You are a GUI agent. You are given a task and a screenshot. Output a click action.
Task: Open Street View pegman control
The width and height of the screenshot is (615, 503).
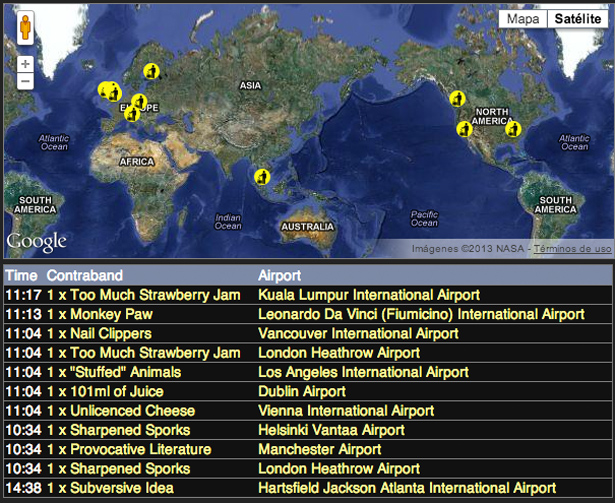pyautogui.click(x=25, y=28)
